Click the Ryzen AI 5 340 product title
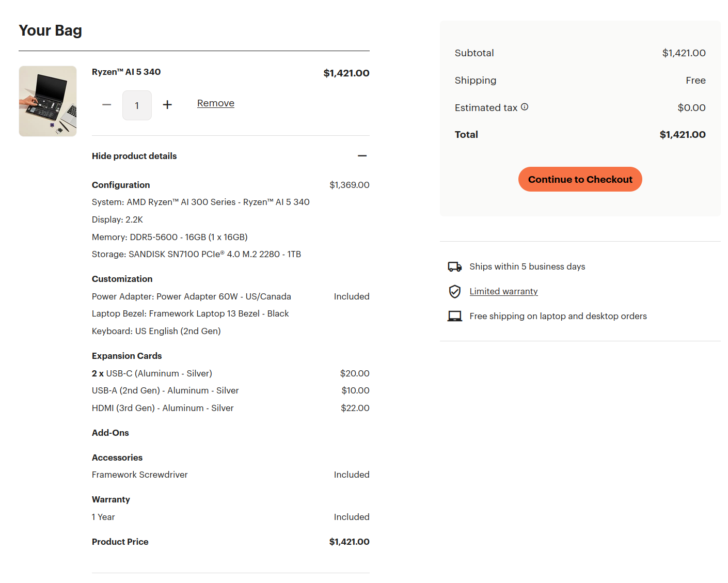Viewport: 728px width, 583px height. point(126,72)
